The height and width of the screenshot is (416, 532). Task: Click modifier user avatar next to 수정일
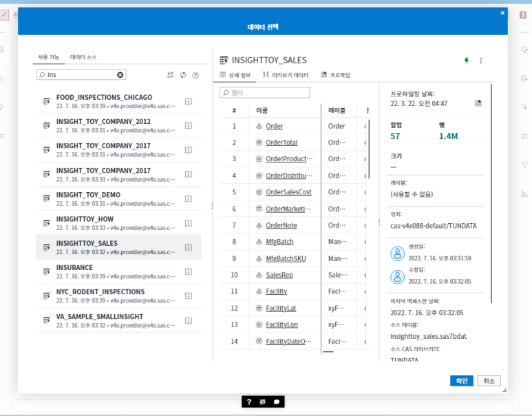pos(397,277)
